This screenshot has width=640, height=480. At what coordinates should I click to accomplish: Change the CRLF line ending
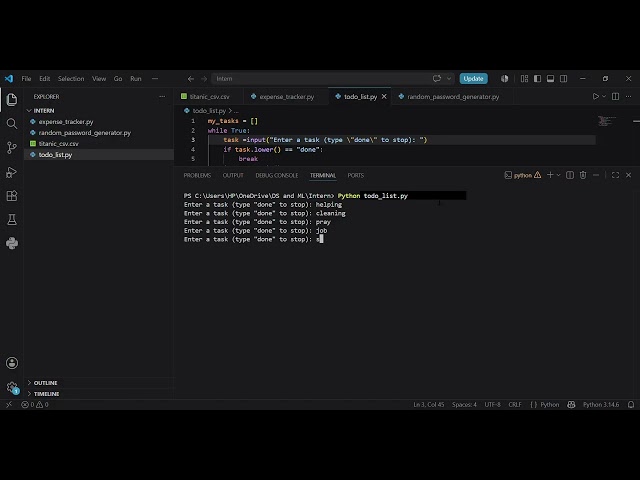[515, 404]
